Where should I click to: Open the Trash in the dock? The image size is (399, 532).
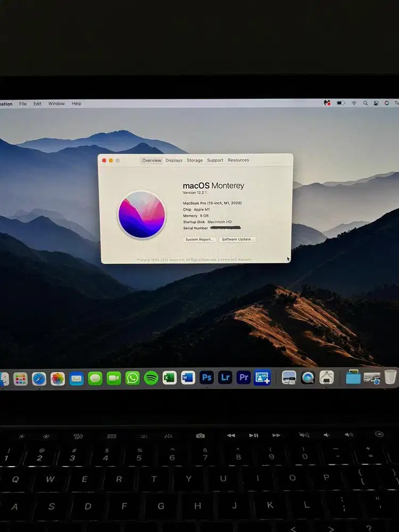pyautogui.click(x=390, y=377)
